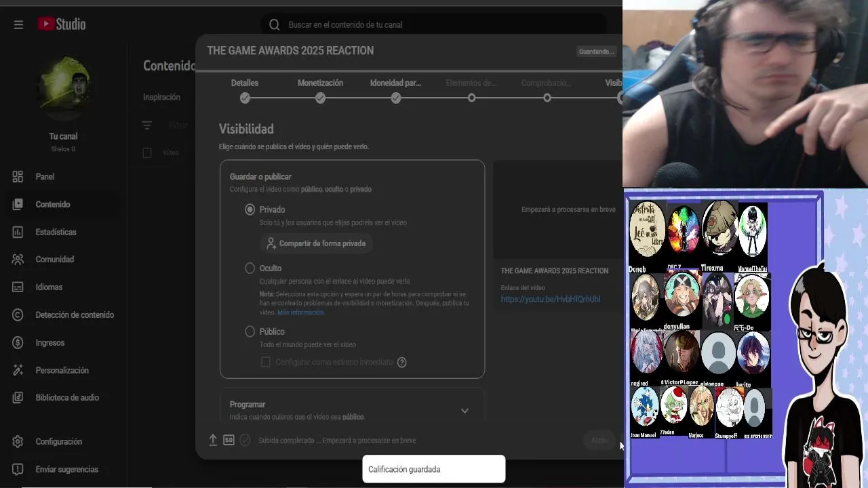The width and height of the screenshot is (868, 488).
Task: Open the video link youtu.be URL
Action: tap(551, 299)
